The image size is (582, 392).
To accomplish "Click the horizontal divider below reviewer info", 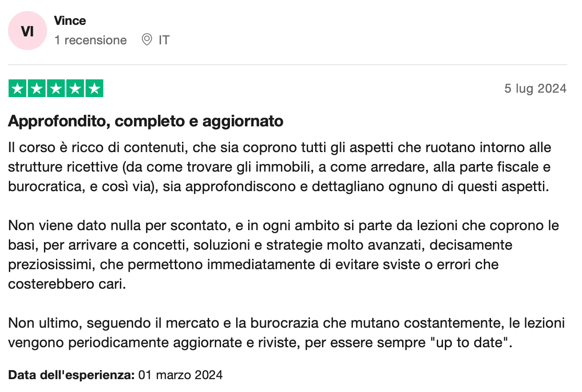I will pos(288,65).
